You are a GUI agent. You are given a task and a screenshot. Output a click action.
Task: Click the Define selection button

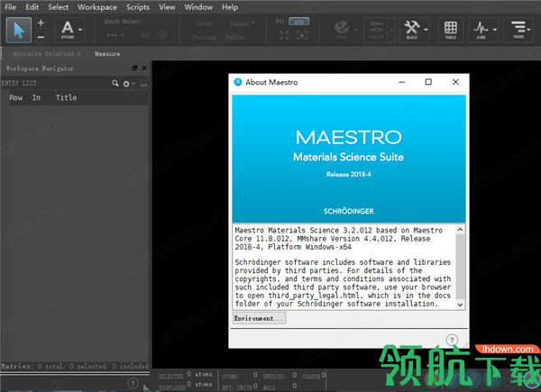tap(234, 37)
